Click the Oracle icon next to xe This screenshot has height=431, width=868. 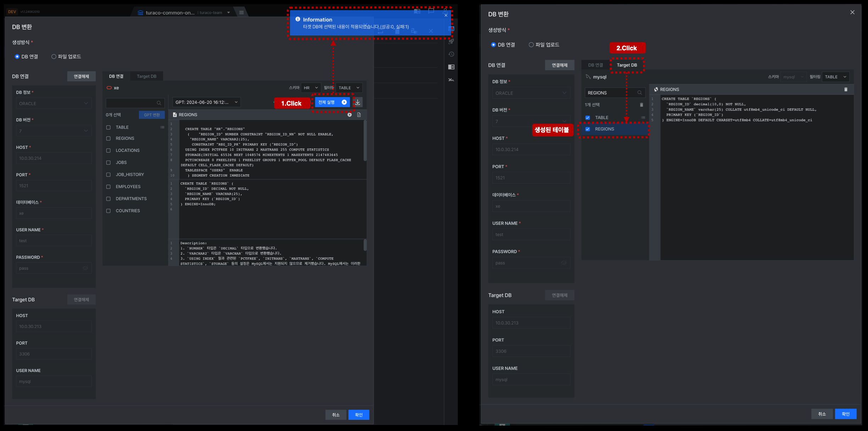click(x=109, y=88)
